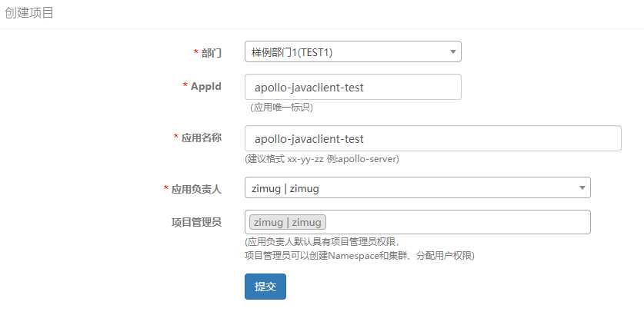Click the 部门 field label
Screen dimensions: 644x315
point(212,52)
